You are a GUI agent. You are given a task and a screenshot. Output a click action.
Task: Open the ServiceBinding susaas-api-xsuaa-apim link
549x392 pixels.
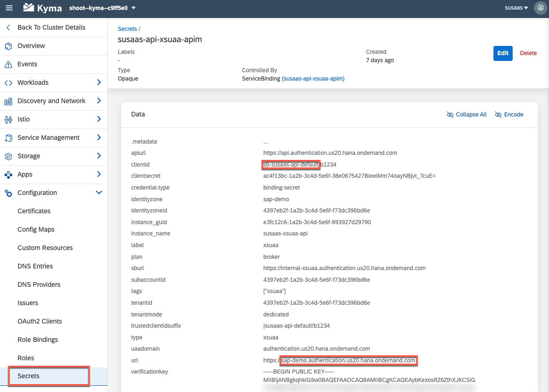pyautogui.click(x=313, y=78)
